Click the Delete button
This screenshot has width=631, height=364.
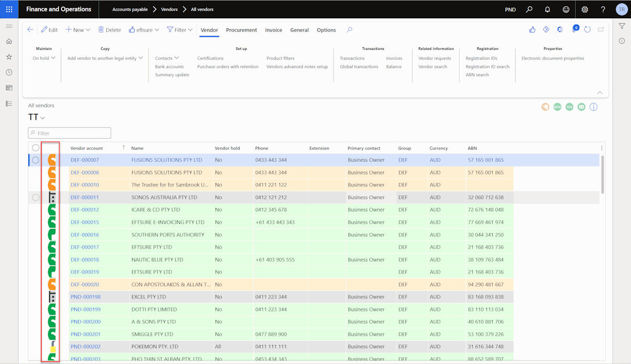109,30
